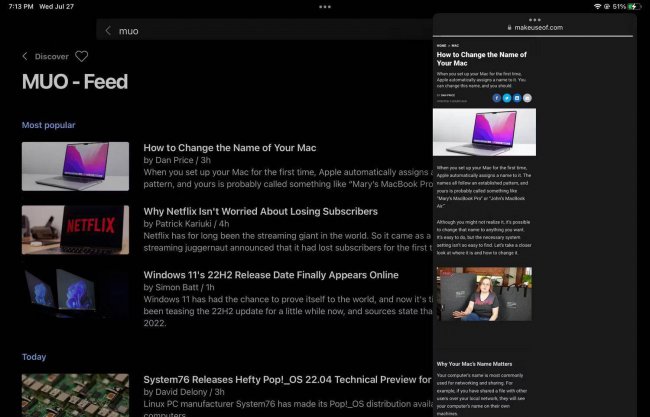Screen dimensions: 650x417
Task: Tap the Wi-Fi status icon
Action: [597, 7]
